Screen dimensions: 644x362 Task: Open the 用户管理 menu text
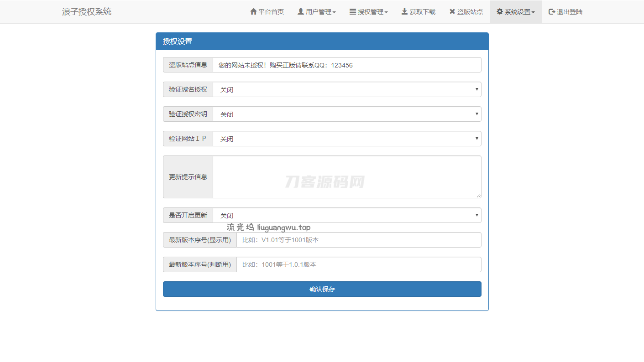point(319,12)
